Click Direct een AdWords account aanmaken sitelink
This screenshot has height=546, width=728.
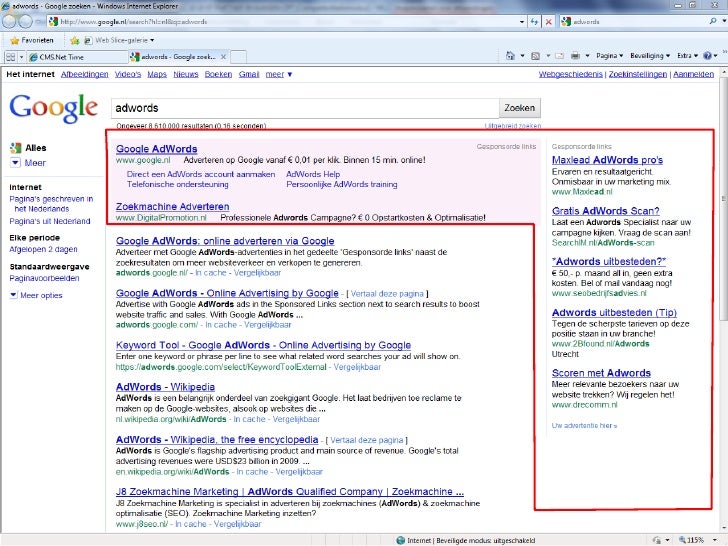pyautogui.click(x=201, y=174)
